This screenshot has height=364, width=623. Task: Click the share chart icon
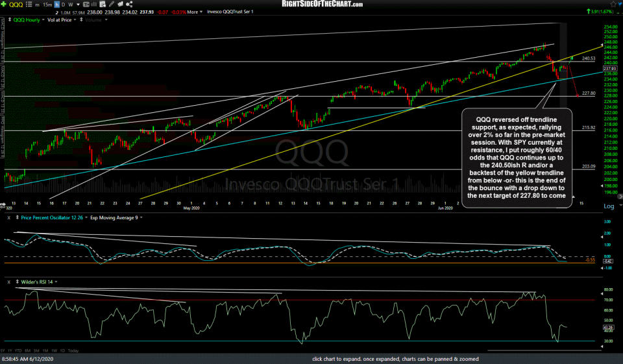[x=129, y=5]
